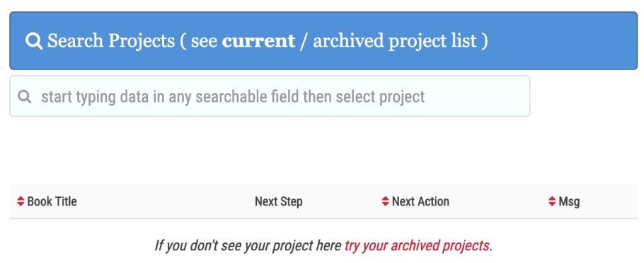Viewport: 644px width, 263px height.
Task: Click the If you don't see your project text
Action: pos(248,246)
